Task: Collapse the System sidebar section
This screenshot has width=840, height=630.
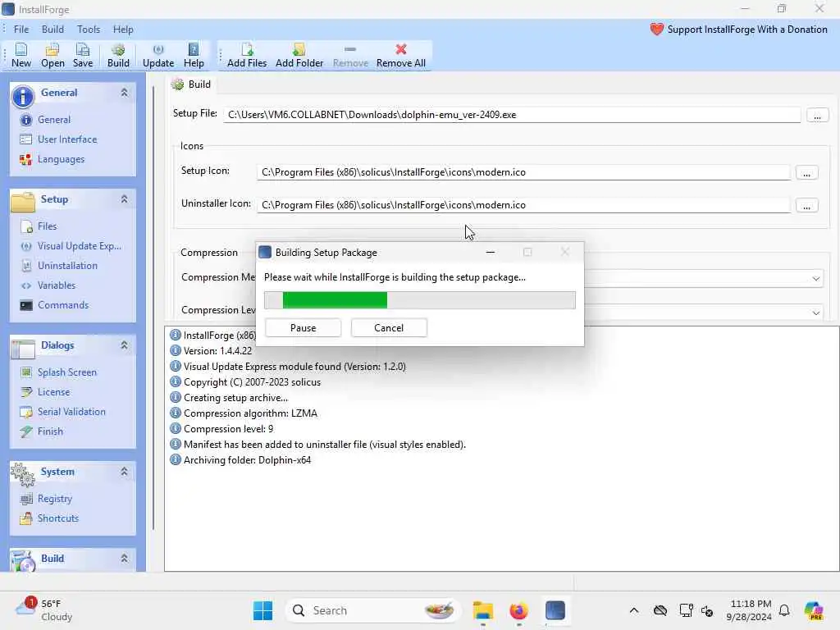Action: coord(125,472)
